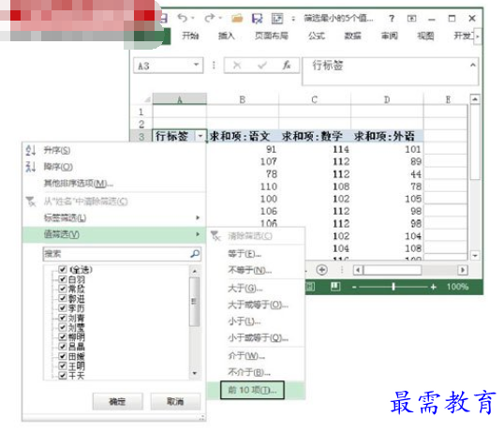504x432 pixels.
Task: Click the page layout view icon in status bar
Action: (x=310, y=286)
